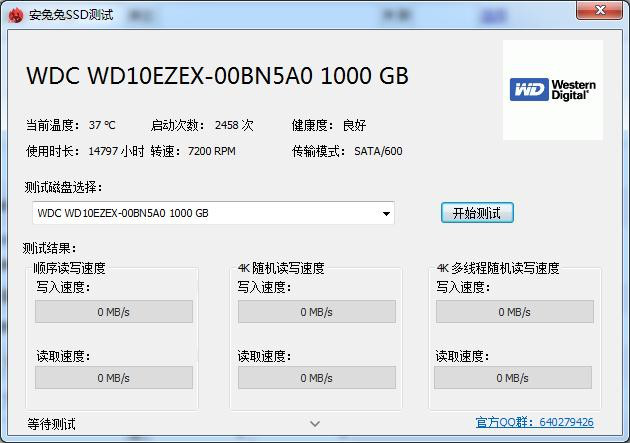Click 4K multithread read speed 0 MB/s bar
The width and height of the screenshot is (630, 443).
pos(513,378)
